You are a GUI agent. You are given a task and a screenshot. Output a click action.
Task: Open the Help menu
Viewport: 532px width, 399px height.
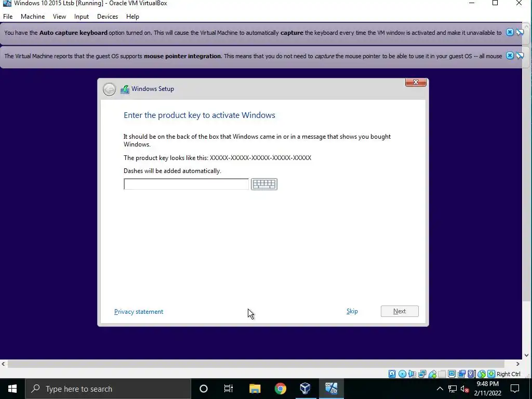click(132, 16)
